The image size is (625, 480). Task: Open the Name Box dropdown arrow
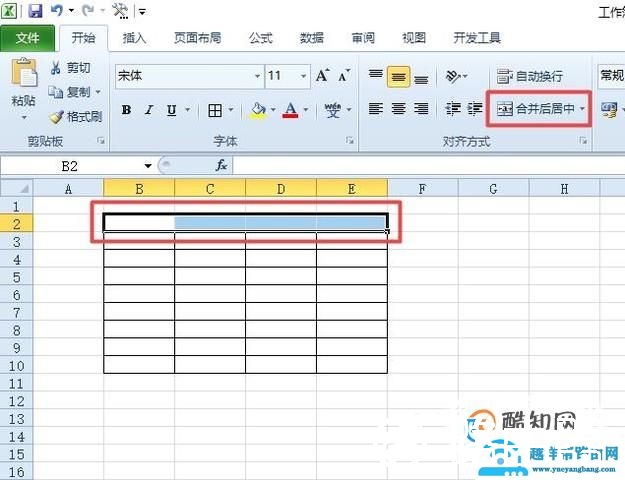click(x=148, y=166)
